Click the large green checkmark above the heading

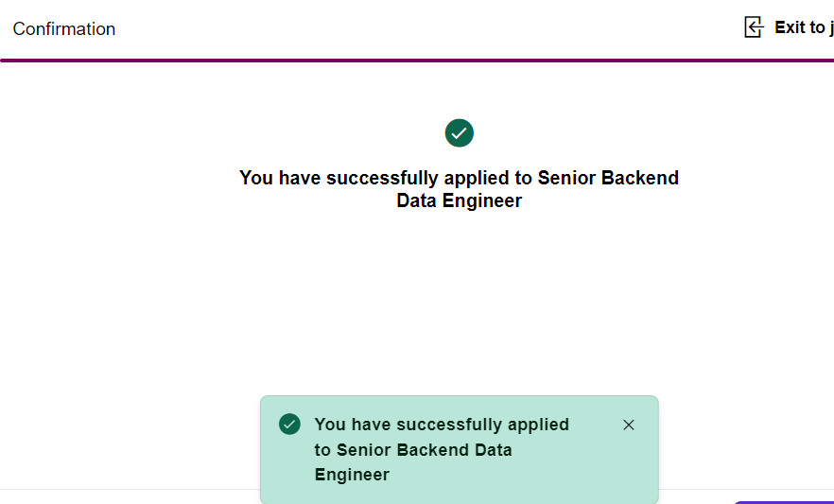pyautogui.click(x=459, y=133)
